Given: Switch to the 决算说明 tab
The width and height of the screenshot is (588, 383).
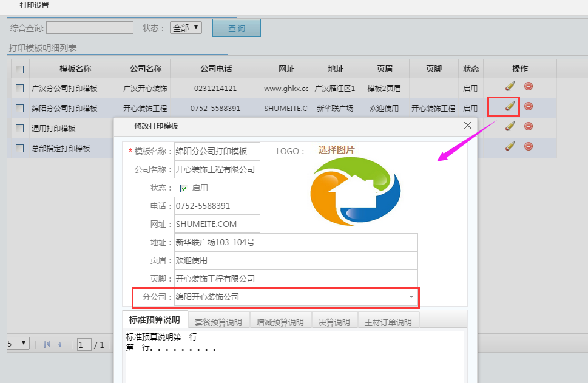Looking at the screenshot, I should [334, 322].
